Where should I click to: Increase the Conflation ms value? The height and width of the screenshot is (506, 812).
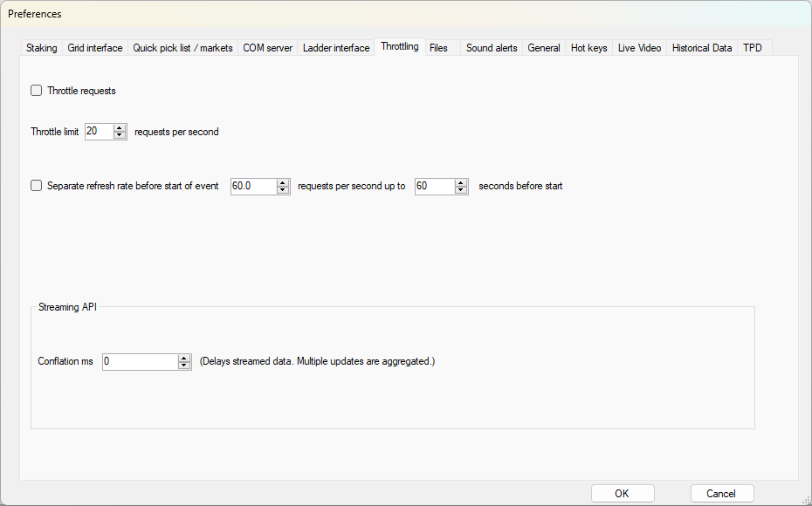184,358
